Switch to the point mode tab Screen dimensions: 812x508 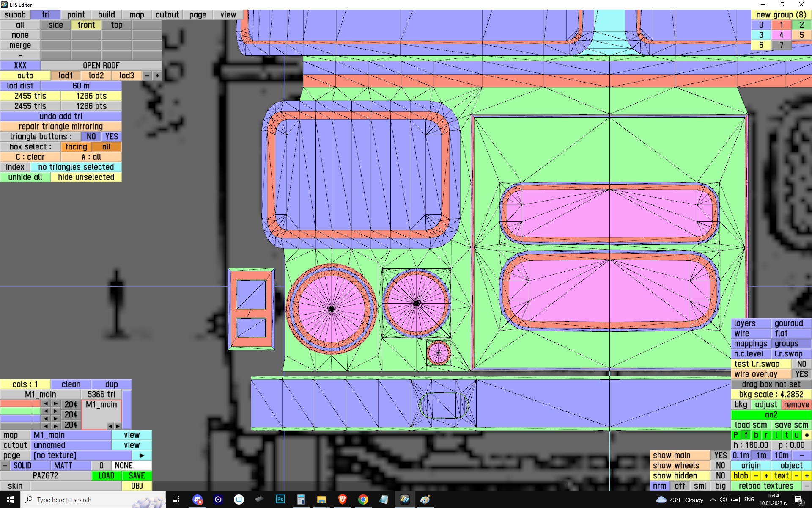click(x=76, y=15)
